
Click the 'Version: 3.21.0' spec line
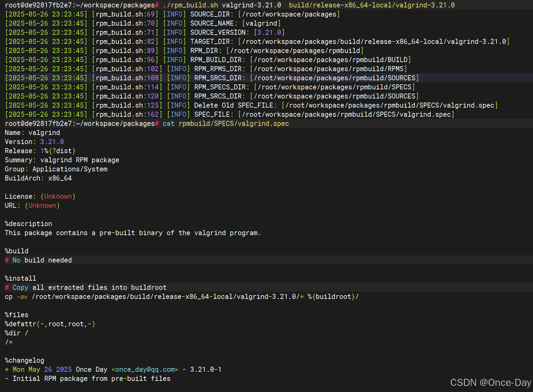pos(34,142)
